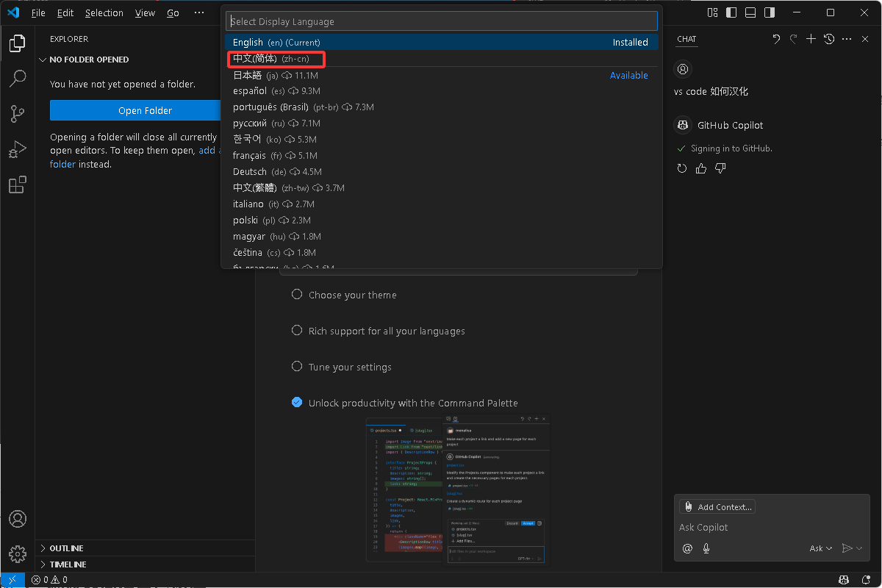Select 中文(简体) zh-cn language
Screen dimensions: 882x588
pyautogui.click(x=442, y=58)
